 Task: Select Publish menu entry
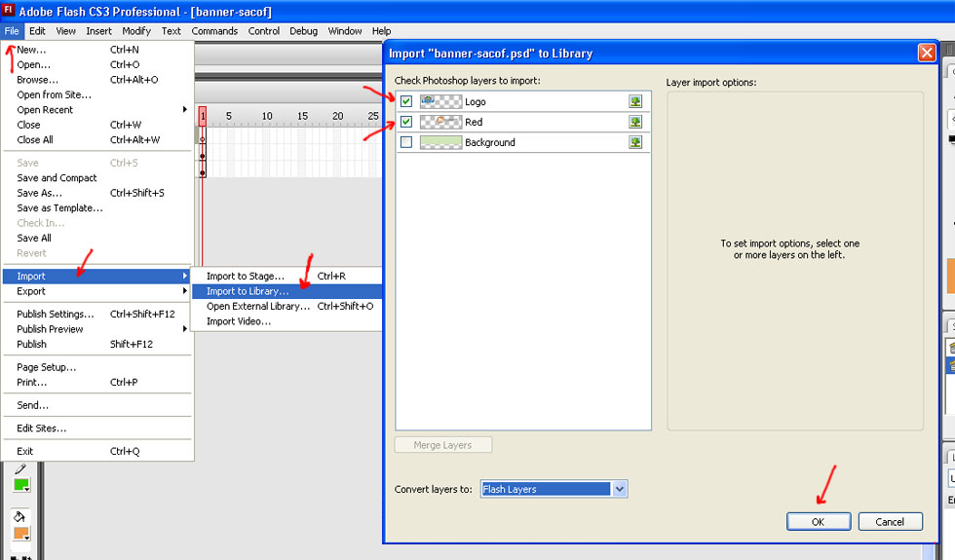[x=97, y=344]
